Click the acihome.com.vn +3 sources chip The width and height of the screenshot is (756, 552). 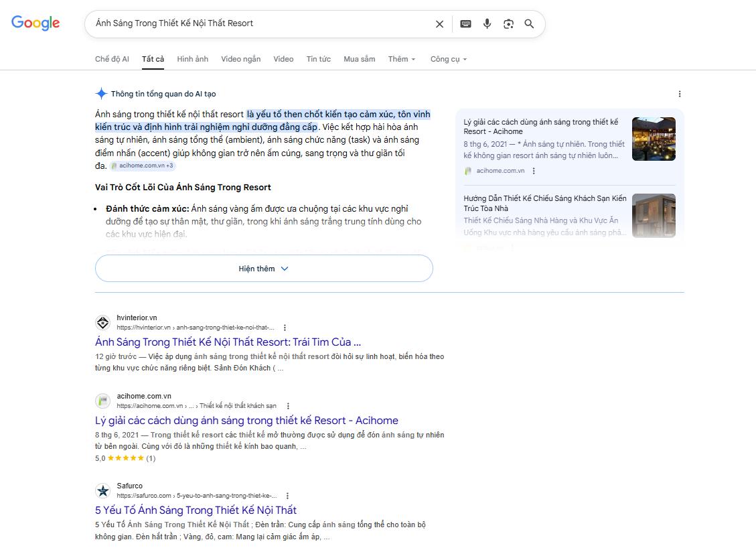[x=143, y=165]
